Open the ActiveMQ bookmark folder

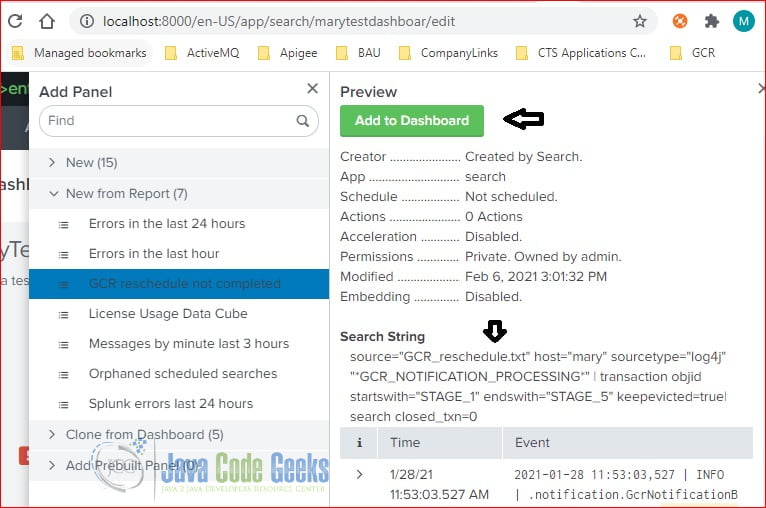(202, 53)
